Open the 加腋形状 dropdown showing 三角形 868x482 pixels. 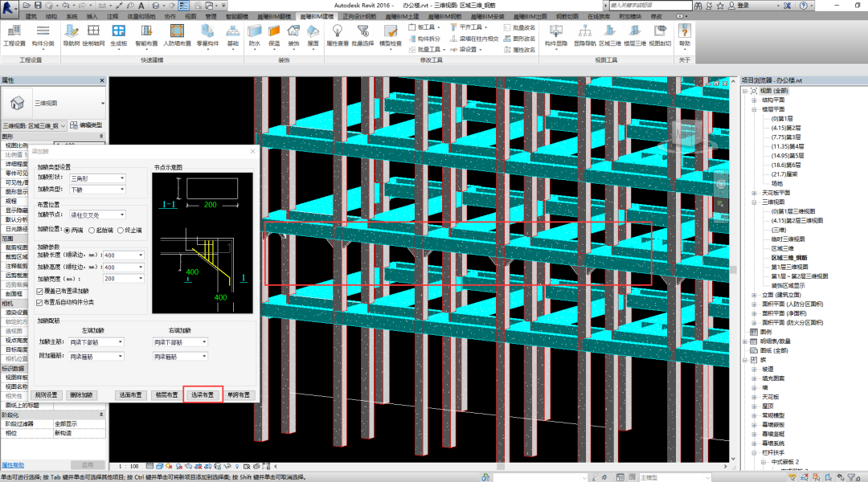[x=97, y=178]
